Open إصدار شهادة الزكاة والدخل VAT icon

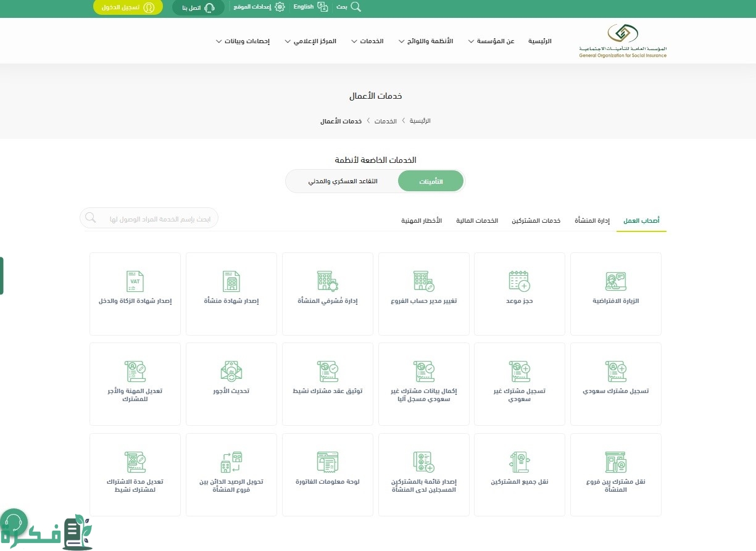click(x=135, y=281)
